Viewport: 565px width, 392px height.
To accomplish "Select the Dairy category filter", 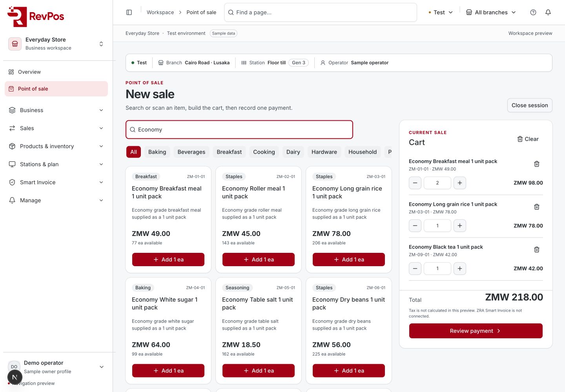I will click(x=293, y=152).
